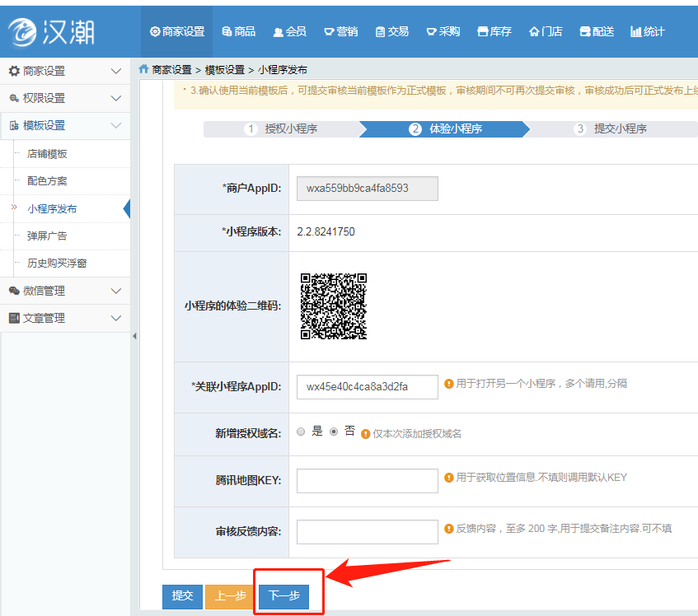
Task: Open 商家设置 in the top navigation
Action: point(177,31)
